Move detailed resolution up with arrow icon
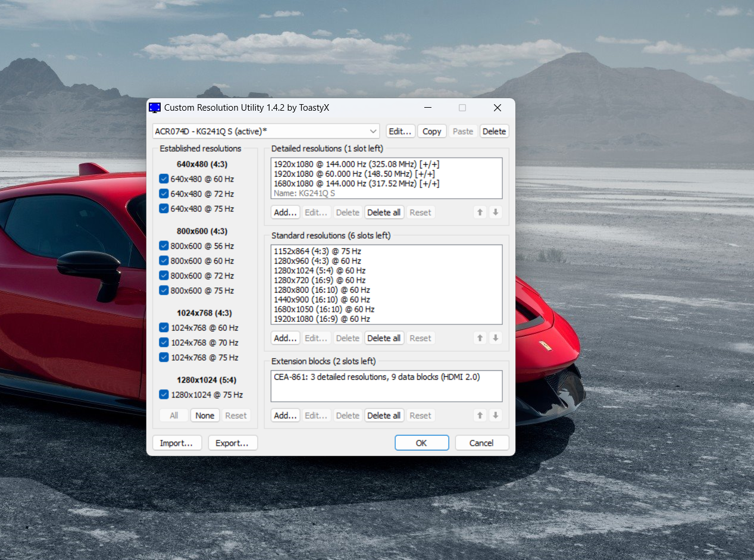 tap(480, 212)
